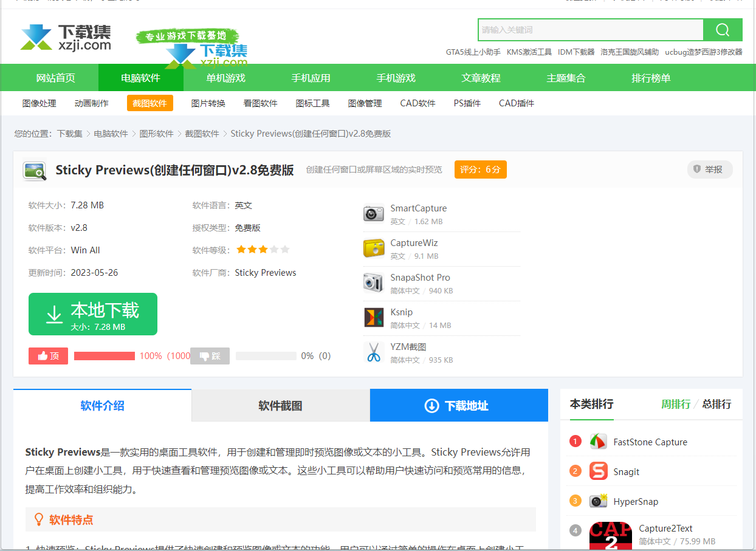The width and height of the screenshot is (756, 551).
Task: Open SmartCapture text link
Action: click(418, 208)
